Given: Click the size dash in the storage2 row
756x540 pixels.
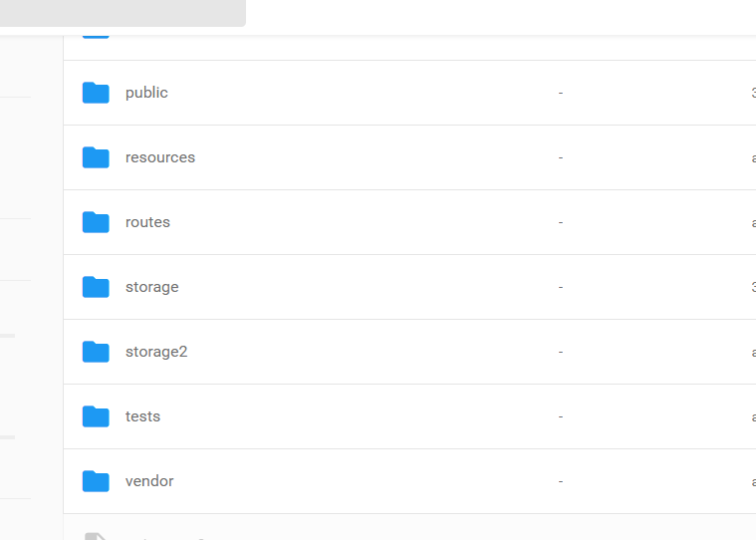Looking at the screenshot, I should 561,352.
